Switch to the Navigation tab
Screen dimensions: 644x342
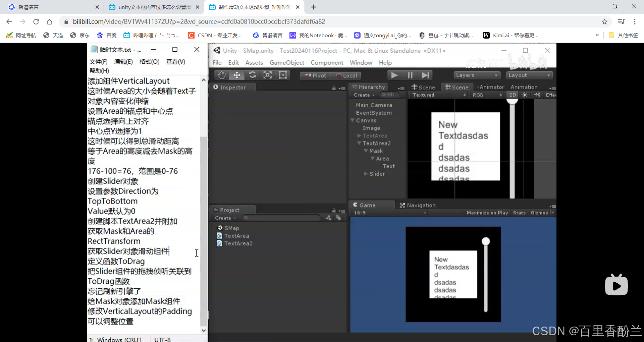click(x=418, y=205)
